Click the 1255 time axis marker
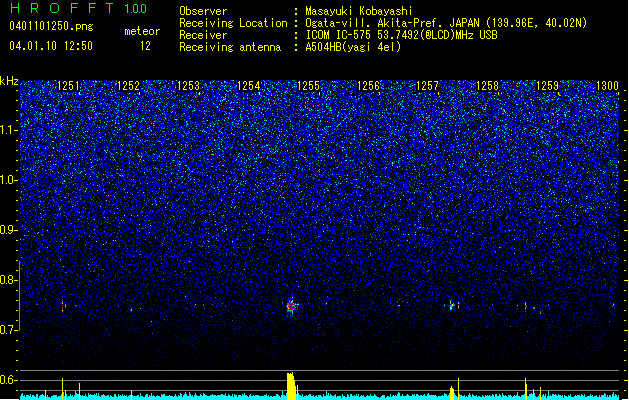Viewport: 629px width, 400px height. [x=308, y=85]
